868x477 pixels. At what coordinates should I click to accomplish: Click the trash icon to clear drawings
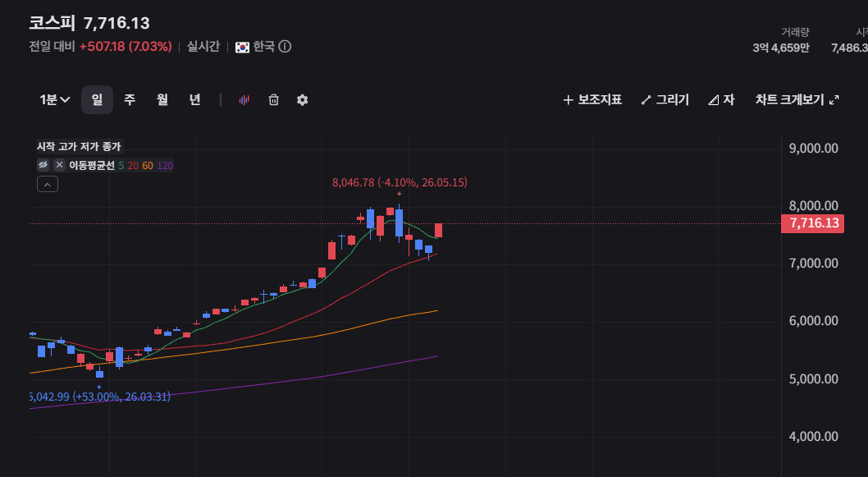tap(273, 99)
